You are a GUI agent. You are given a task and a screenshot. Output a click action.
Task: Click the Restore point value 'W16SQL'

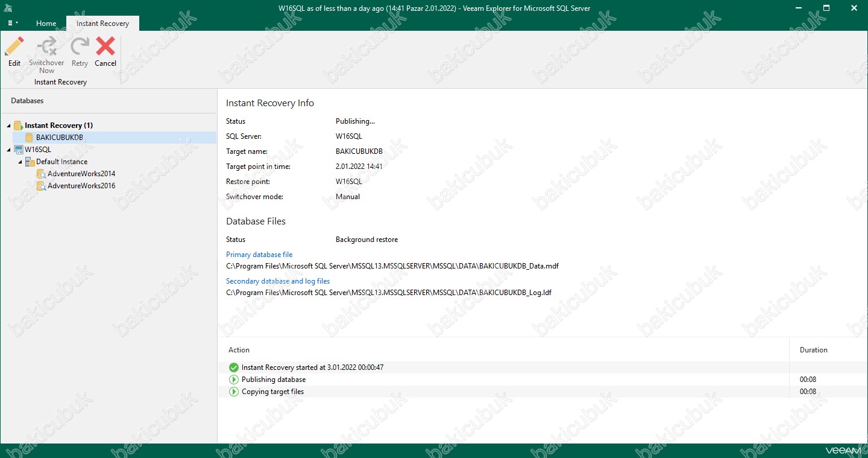click(349, 182)
